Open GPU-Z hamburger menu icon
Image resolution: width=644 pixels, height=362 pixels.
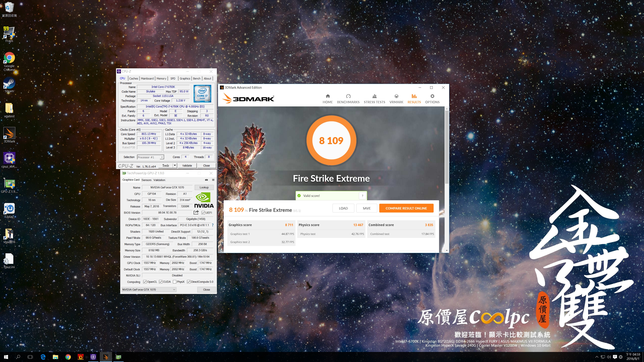[x=213, y=180]
